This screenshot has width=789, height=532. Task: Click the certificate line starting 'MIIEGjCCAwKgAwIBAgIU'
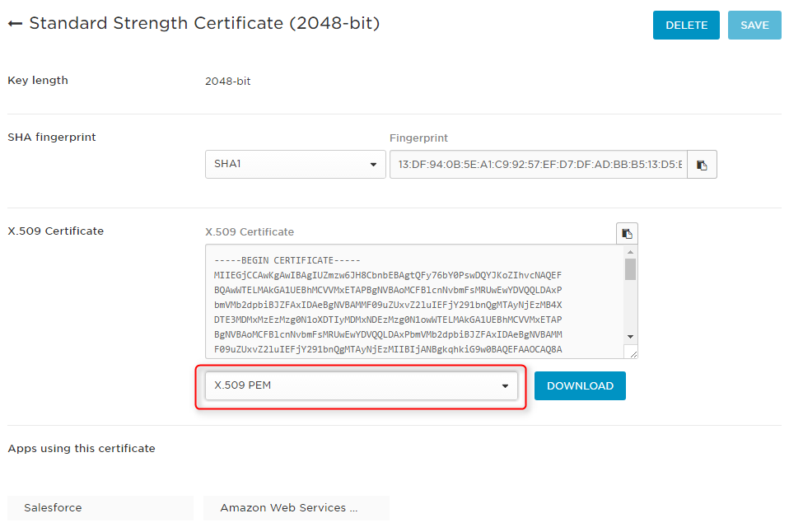pyautogui.click(x=387, y=275)
